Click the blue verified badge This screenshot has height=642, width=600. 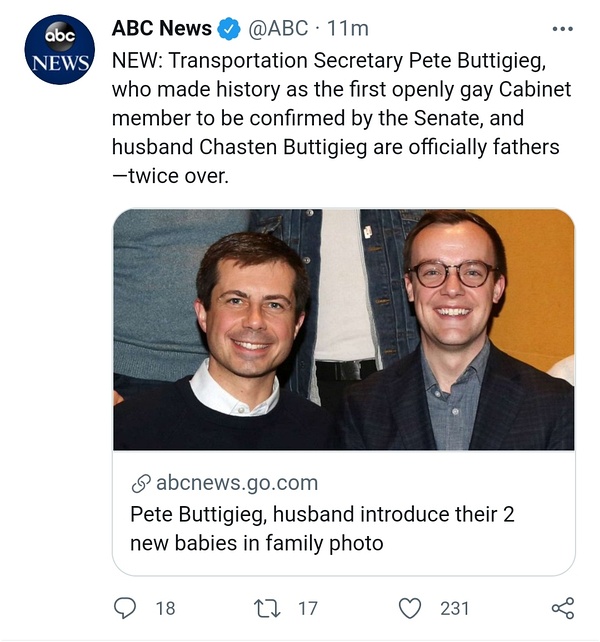click(231, 28)
